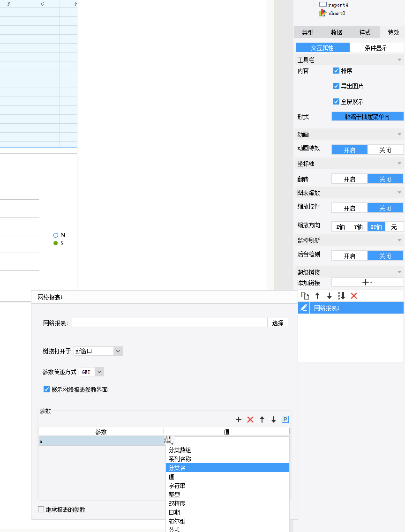
Task: Select 分类数组 from value type list
Action: coord(228,450)
